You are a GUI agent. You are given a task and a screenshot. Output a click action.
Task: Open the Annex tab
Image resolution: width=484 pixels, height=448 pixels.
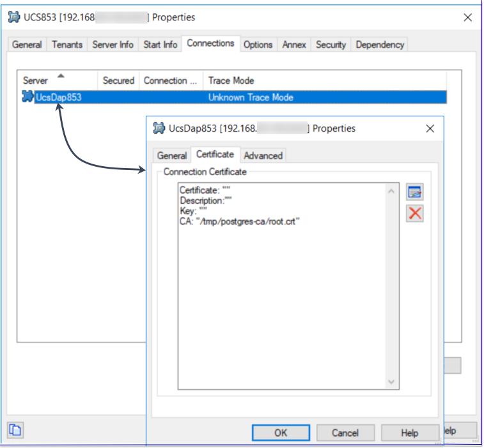click(294, 45)
